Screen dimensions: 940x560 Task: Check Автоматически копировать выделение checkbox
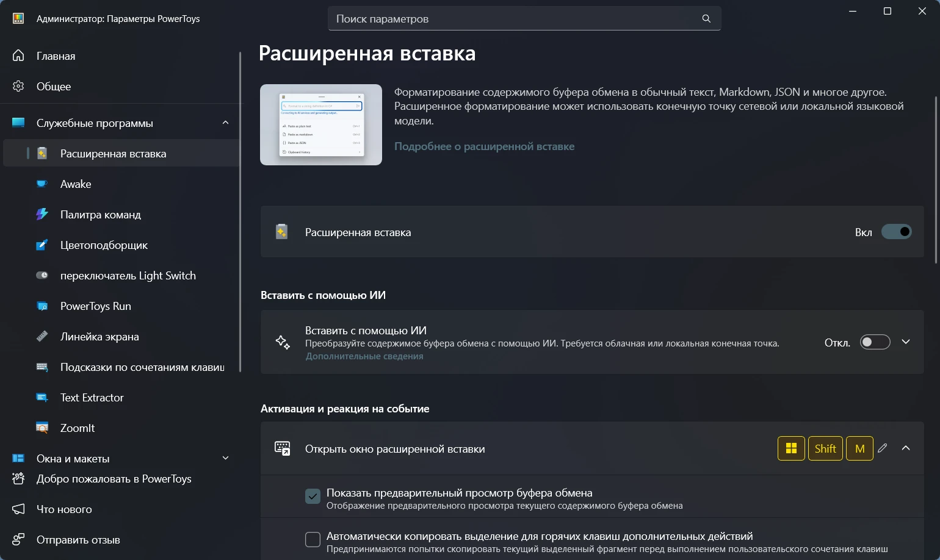(313, 540)
